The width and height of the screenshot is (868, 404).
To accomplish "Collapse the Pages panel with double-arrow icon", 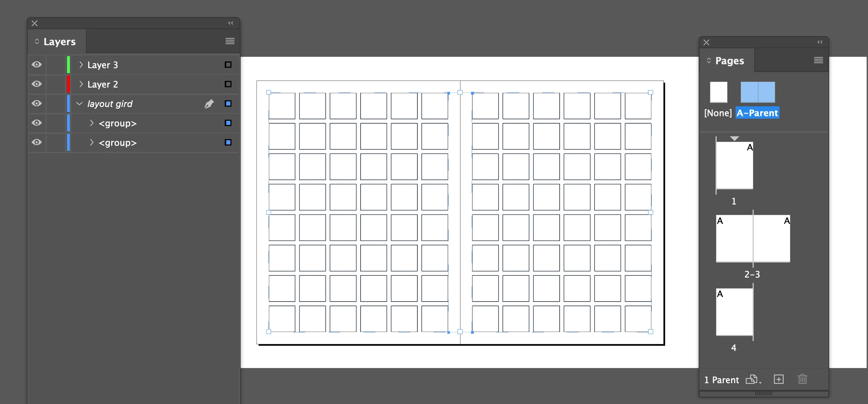I will coord(820,42).
